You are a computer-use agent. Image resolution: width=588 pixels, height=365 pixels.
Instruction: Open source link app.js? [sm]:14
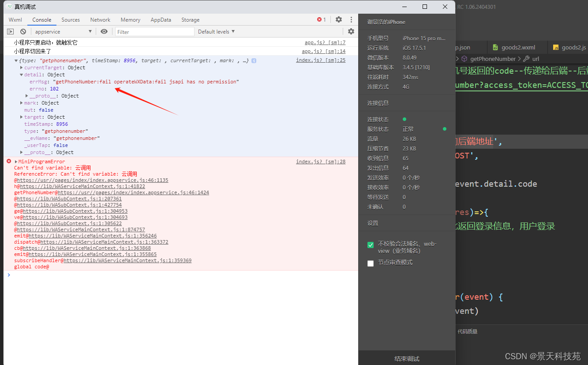[x=324, y=51]
